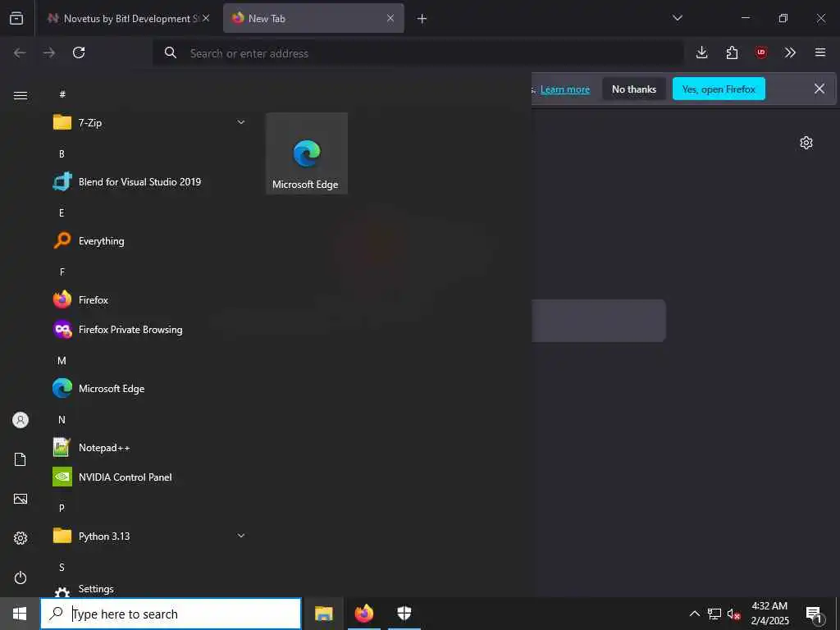Follow the Learn more link

pyautogui.click(x=565, y=89)
